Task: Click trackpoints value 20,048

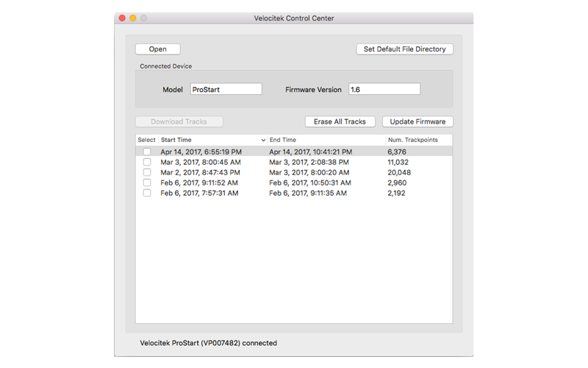Action: click(399, 172)
